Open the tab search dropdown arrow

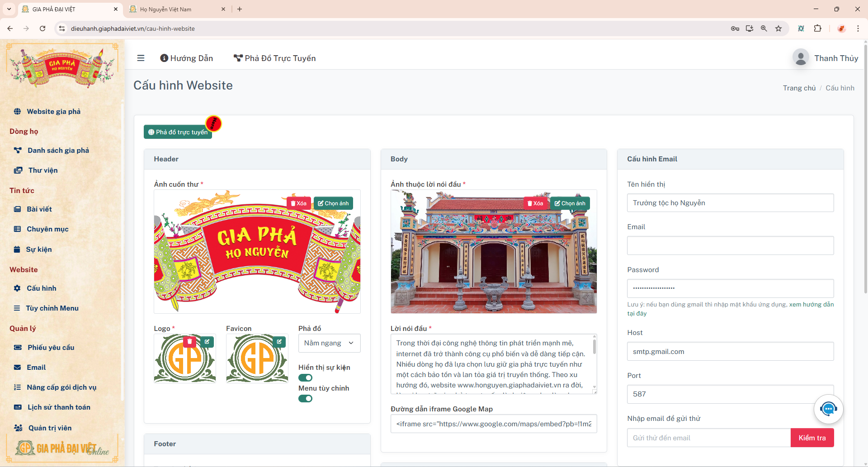9,9
